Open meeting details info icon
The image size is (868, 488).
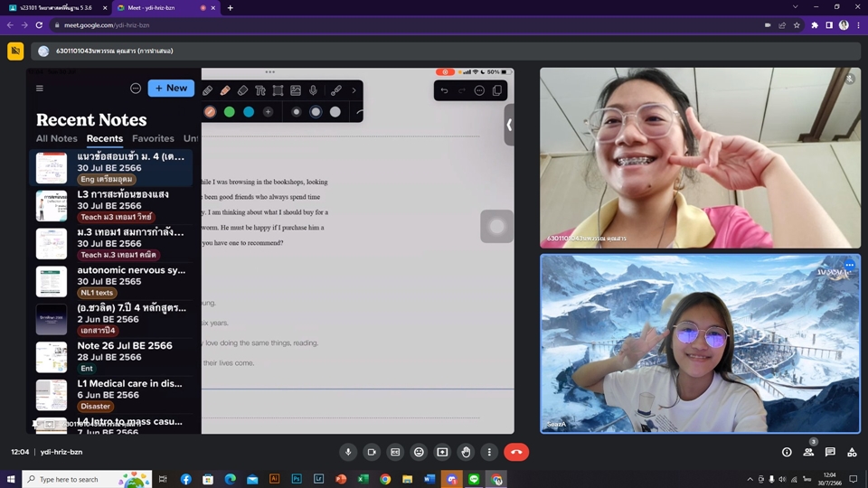point(787,452)
